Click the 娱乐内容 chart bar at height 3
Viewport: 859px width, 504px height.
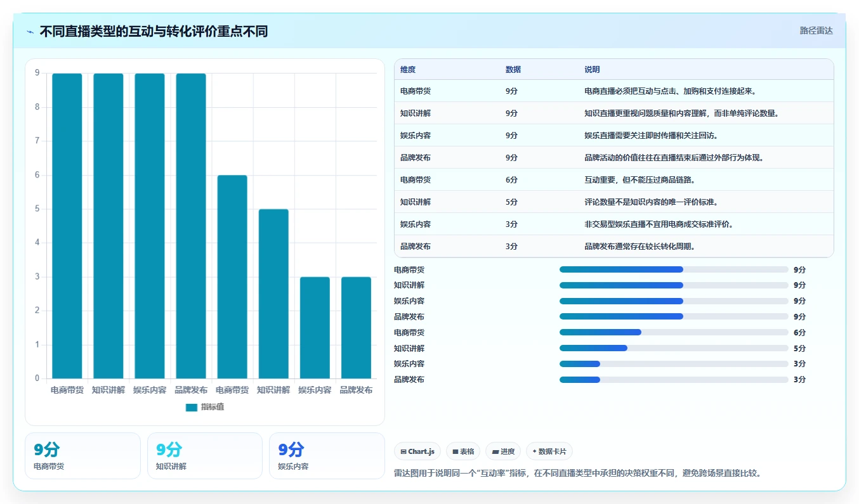click(x=315, y=328)
